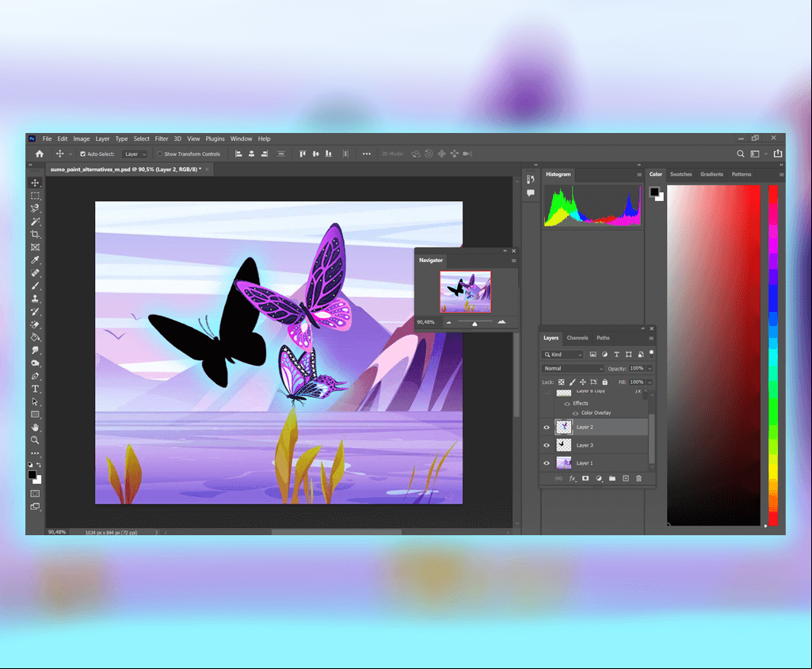Open the search icon in options bar
The width and height of the screenshot is (812, 669).
(741, 154)
